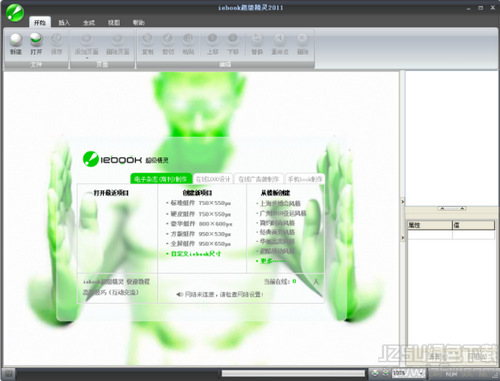500x381 pixels.
Task: Click the 更多 templates link
Action: (272, 261)
